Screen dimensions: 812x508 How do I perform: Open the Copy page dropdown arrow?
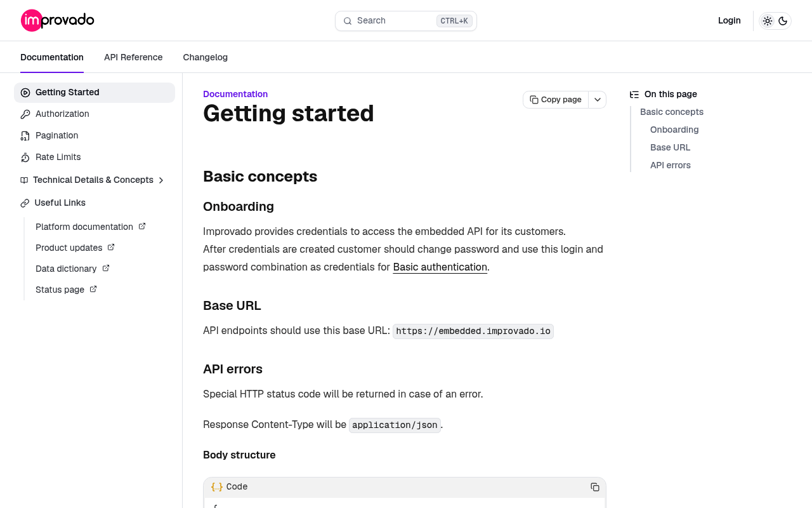pos(598,100)
